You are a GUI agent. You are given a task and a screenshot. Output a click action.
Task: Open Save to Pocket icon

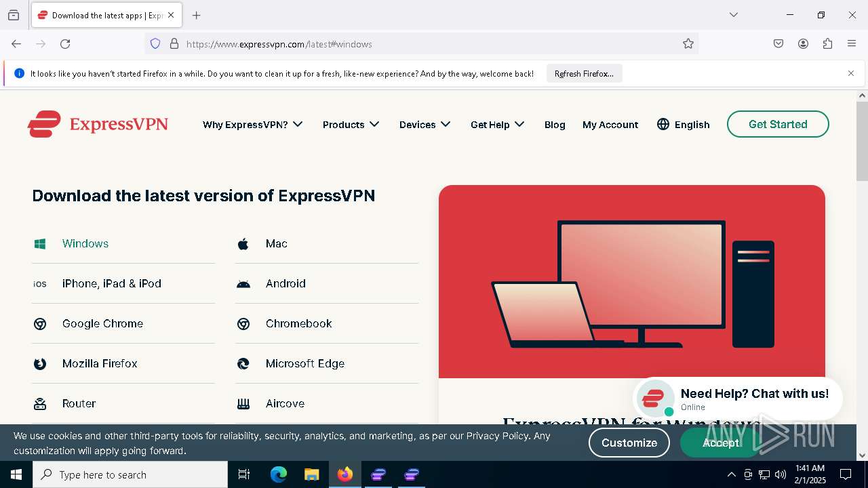tap(778, 44)
